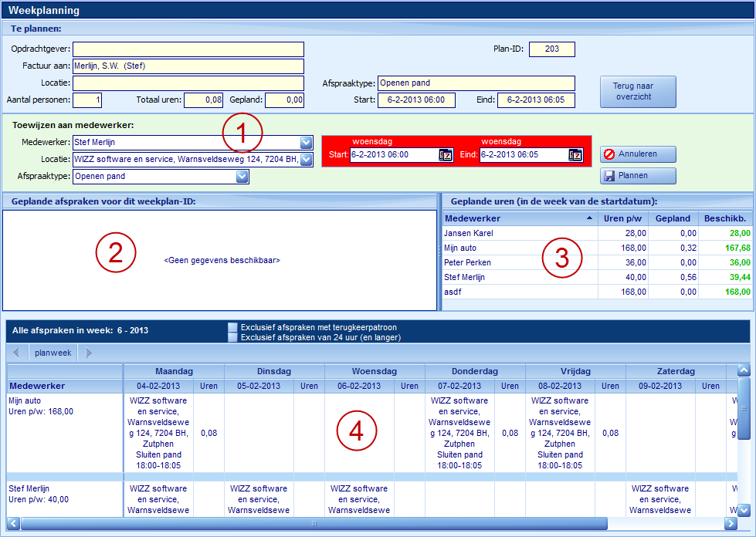Click the Maandag column header

(174, 371)
